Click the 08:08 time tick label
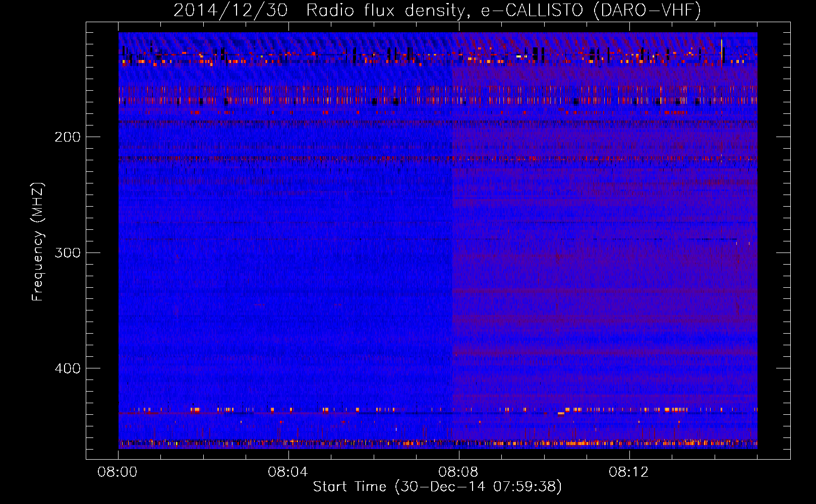This screenshot has height=504, width=816. (x=458, y=472)
